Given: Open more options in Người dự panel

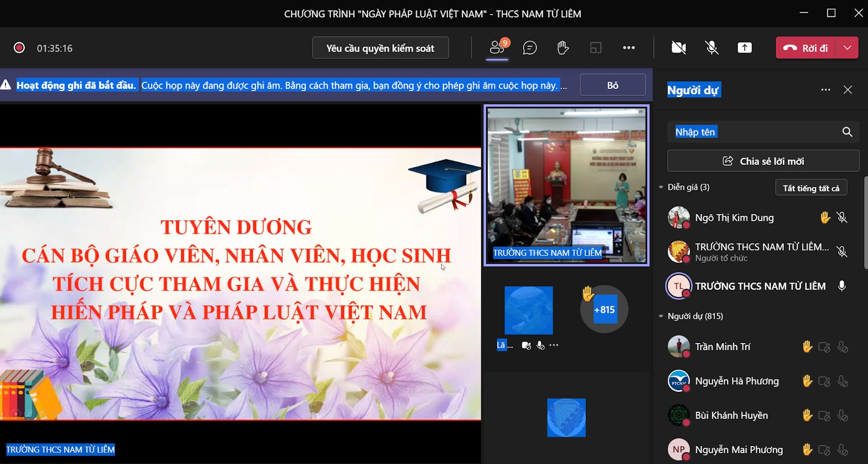Looking at the screenshot, I should point(826,90).
